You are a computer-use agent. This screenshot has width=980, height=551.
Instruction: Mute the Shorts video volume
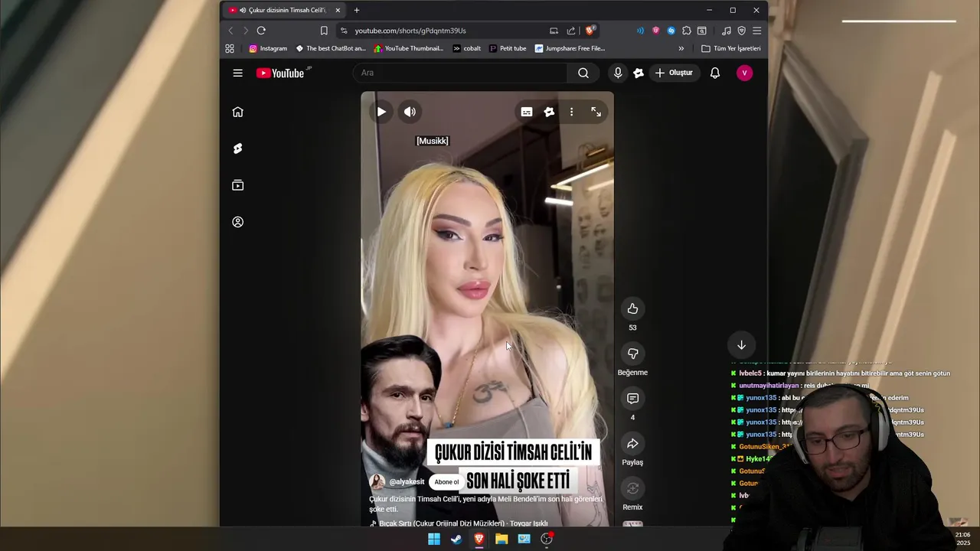pos(410,112)
